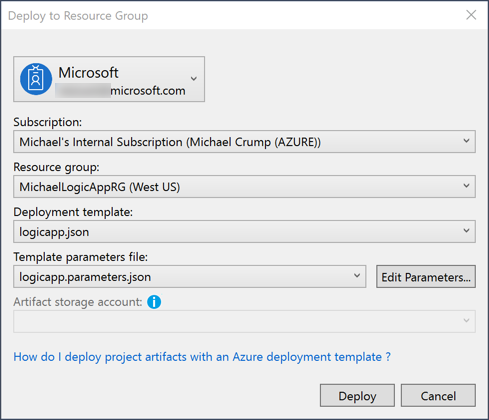489x420 pixels.
Task: Click the Microsoft account name text
Action: 88,72
